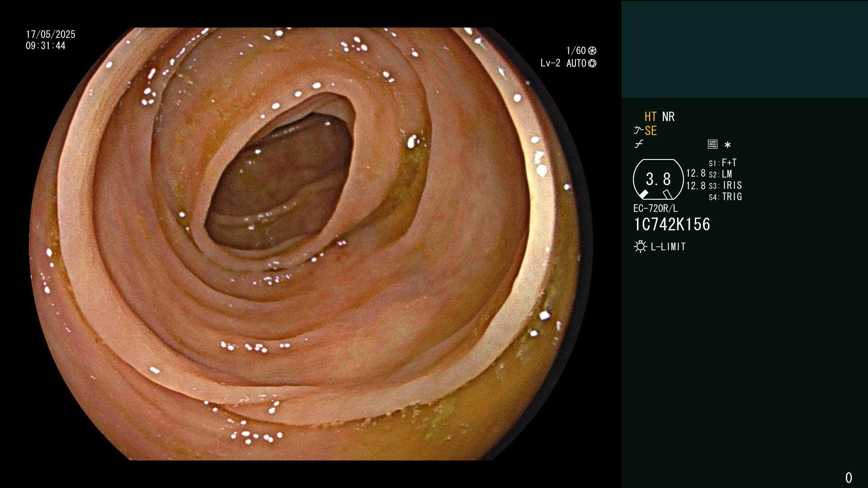
Task: Click the teal panel above the HT indicator
Action: point(745,49)
